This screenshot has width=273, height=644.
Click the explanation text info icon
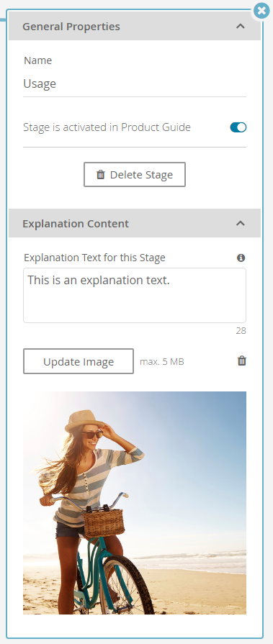pyautogui.click(x=241, y=258)
